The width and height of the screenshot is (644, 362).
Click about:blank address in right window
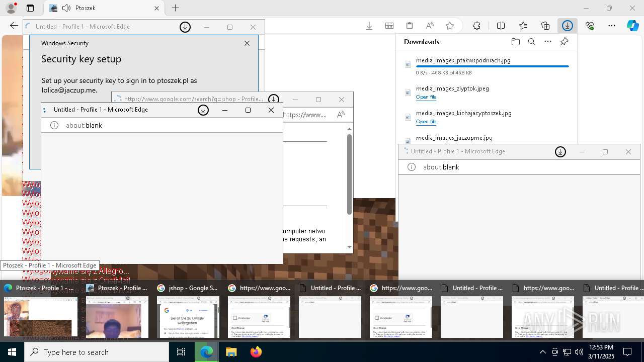pyautogui.click(x=441, y=167)
